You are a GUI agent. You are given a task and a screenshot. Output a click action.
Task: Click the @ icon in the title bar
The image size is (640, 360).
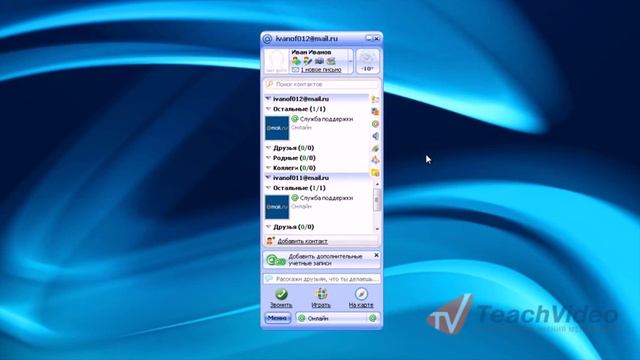(267, 39)
